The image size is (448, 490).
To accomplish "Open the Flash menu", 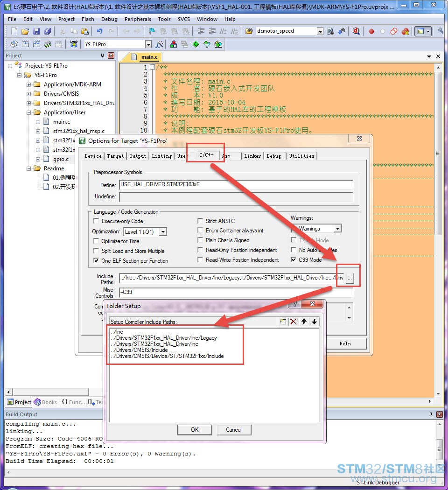I will (x=88, y=19).
